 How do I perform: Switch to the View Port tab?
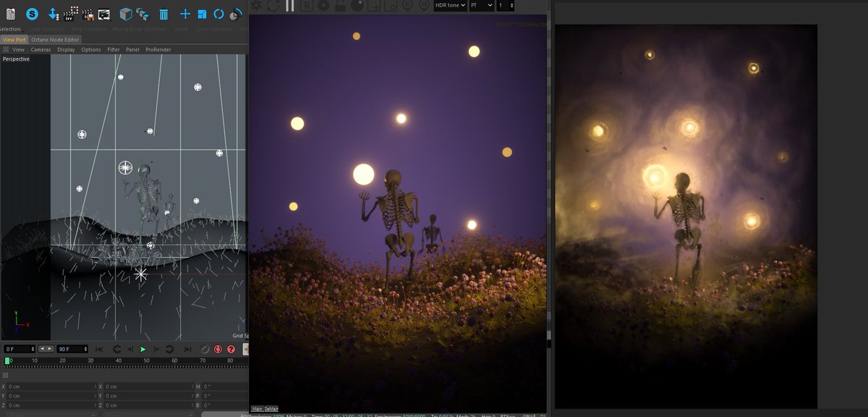(14, 40)
